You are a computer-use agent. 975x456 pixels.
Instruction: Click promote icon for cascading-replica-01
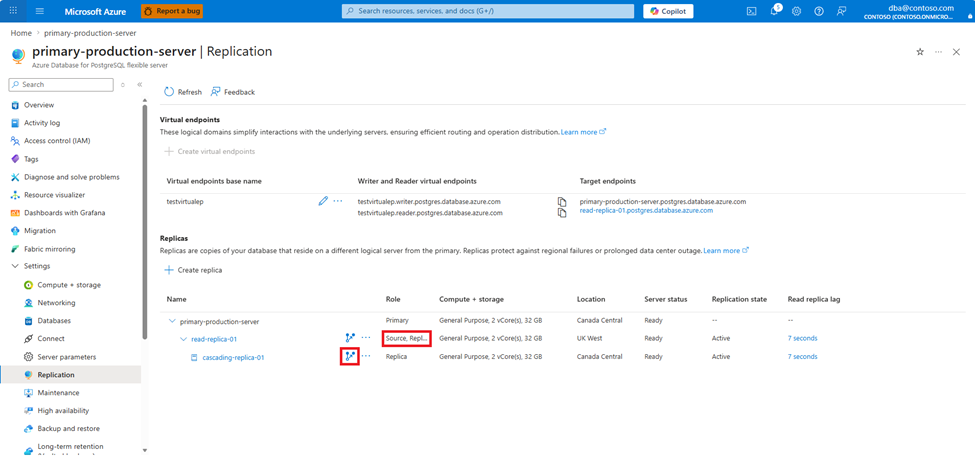pyautogui.click(x=350, y=356)
